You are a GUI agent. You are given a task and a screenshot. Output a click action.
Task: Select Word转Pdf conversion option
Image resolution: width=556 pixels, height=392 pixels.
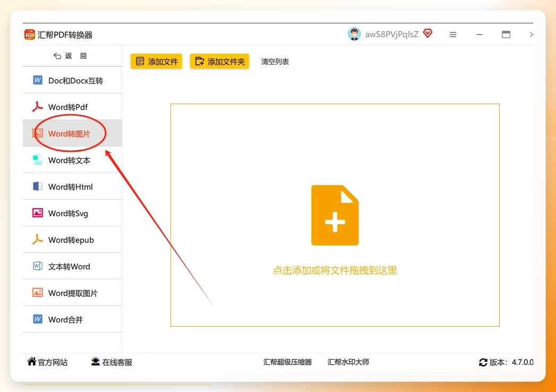coord(72,107)
